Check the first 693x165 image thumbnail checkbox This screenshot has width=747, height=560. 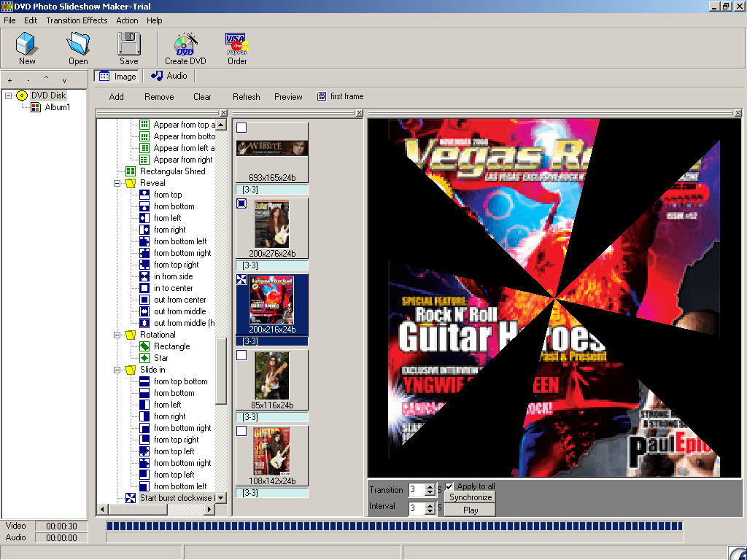241,127
